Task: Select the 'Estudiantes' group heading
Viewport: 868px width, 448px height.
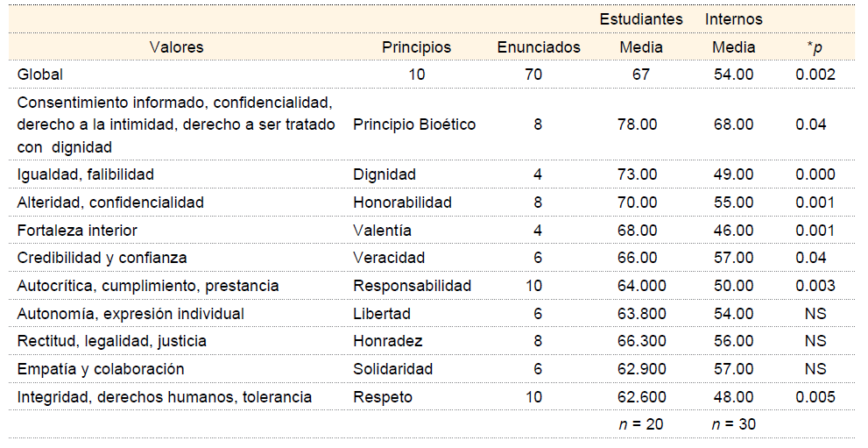Action: [641, 18]
